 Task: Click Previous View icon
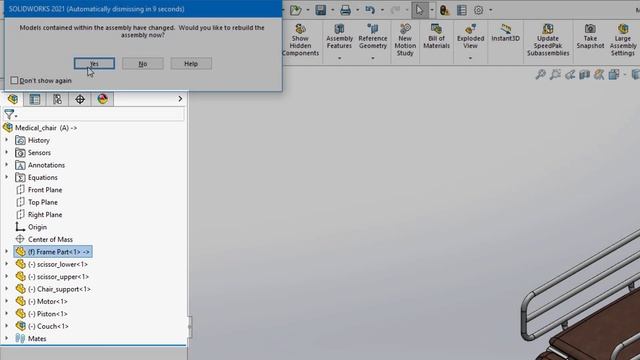pos(570,74)
